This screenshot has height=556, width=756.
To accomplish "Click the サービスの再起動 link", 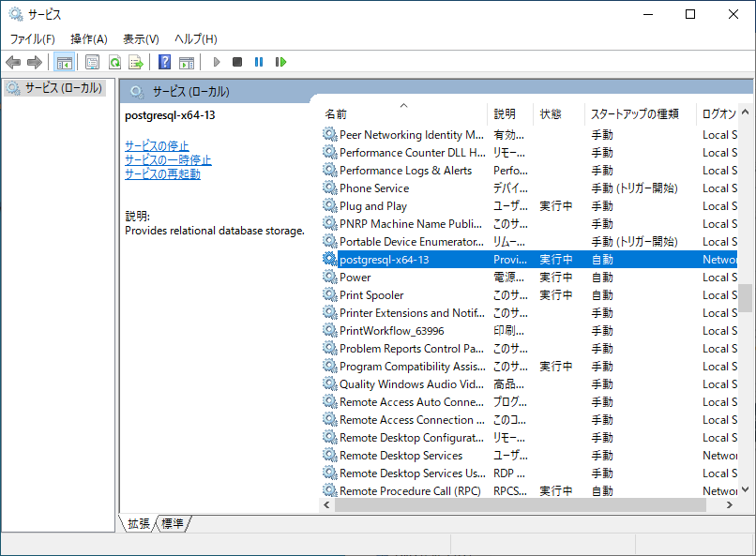I will 162,174.
